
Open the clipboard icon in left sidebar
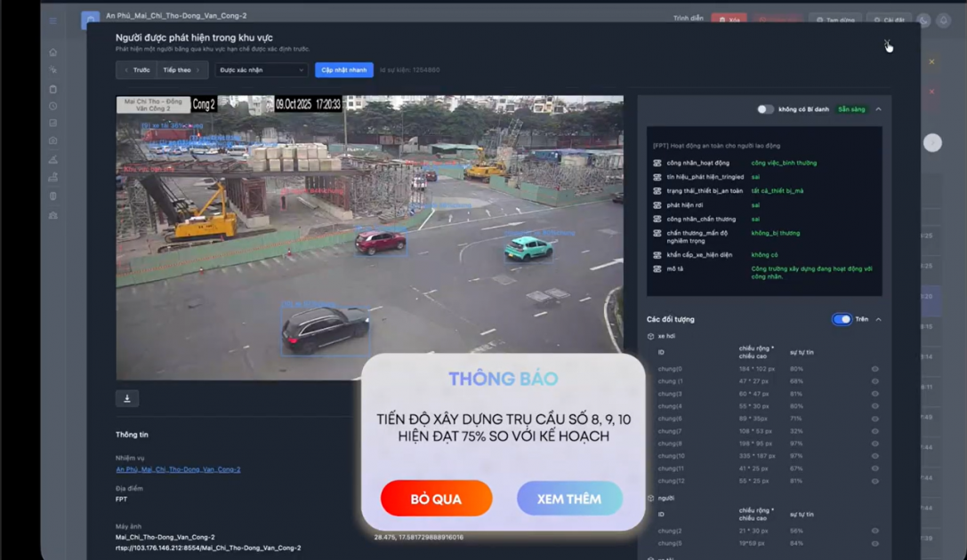click(x=53, y=89)
